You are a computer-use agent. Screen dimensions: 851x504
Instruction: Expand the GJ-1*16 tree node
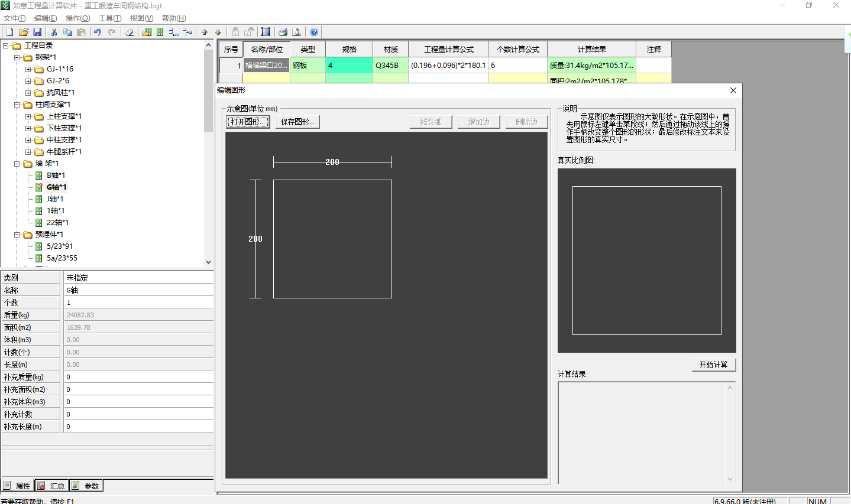[x=28, y=69]
